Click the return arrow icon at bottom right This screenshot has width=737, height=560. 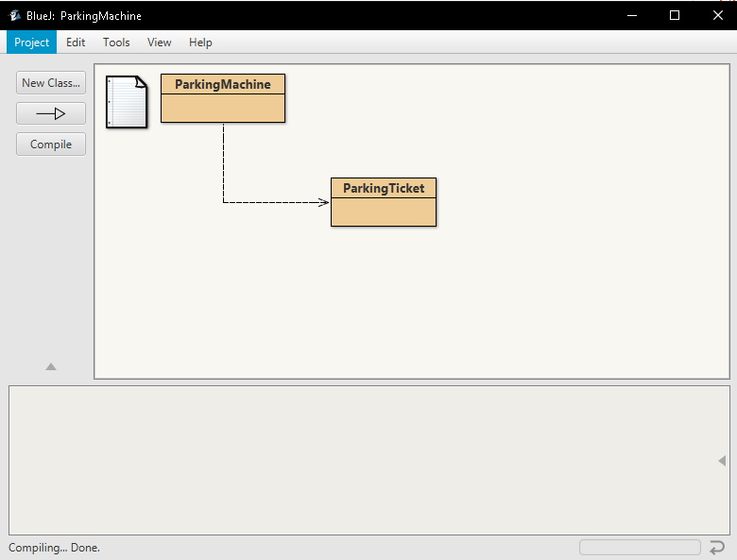(717, 548)
